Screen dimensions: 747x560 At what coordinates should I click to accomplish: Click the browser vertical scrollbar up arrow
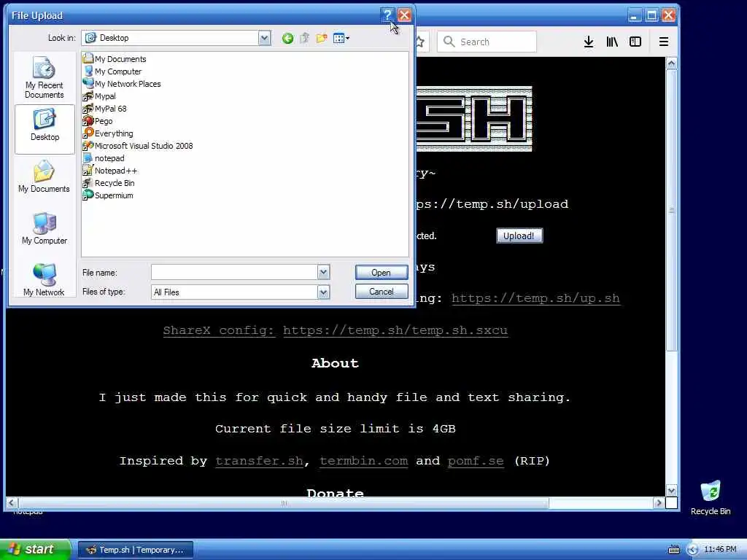click(x=671, y=63)
